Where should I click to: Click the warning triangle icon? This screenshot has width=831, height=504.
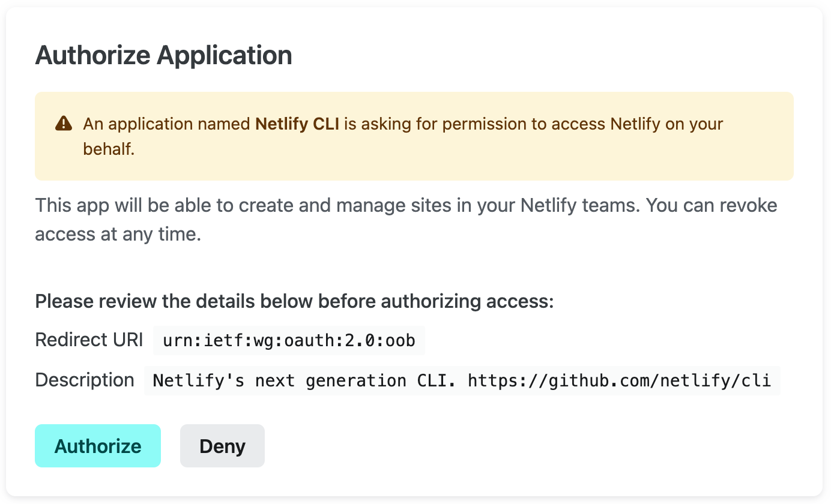(x=63, y=124)
